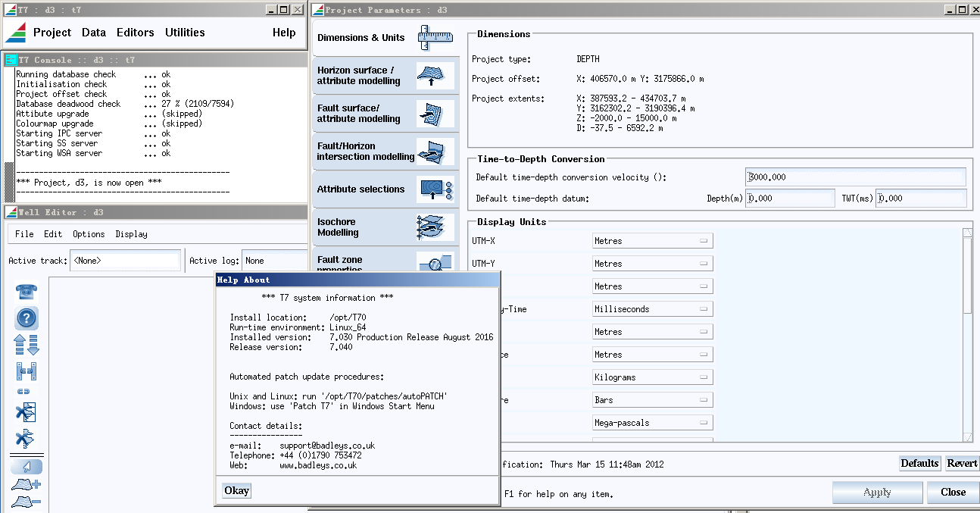Open the UTM-Y units dropdown
Image resolution: width=980 pixels, height=513 pixels.
[x=652, y=264]
